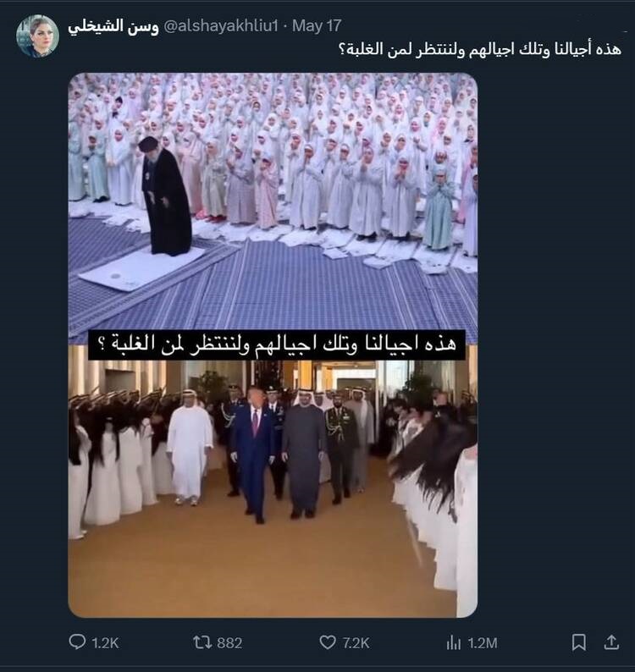This screenshot has width=635, height=672.
Task: Share the tweet via upload arrow icon
Action: pyautogui.click(x=611, y=642)
